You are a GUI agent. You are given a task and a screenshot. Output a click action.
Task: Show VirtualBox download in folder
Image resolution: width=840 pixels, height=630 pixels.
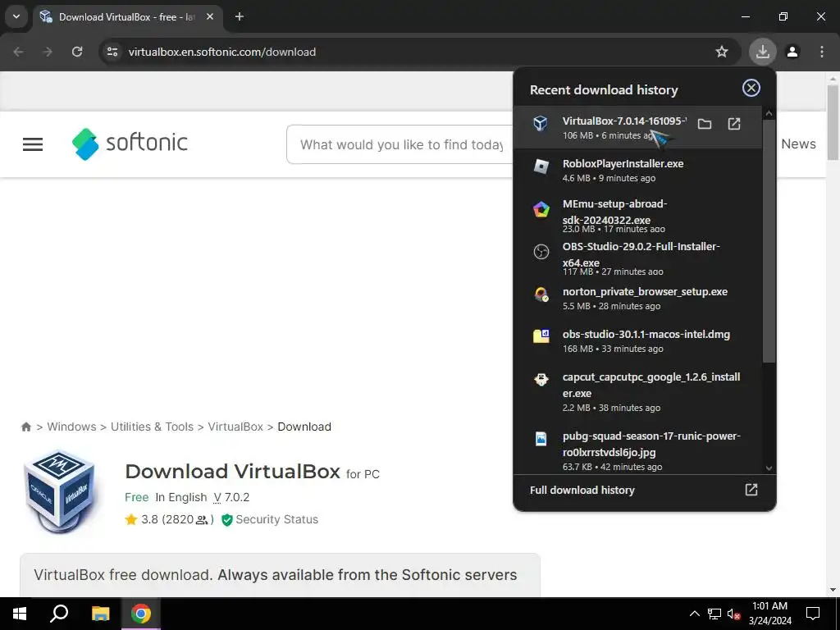click(x=705, y=125)
